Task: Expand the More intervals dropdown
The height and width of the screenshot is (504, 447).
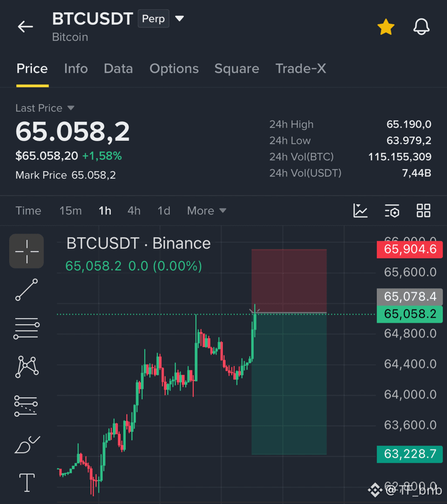Action: (x=206, y=211)
